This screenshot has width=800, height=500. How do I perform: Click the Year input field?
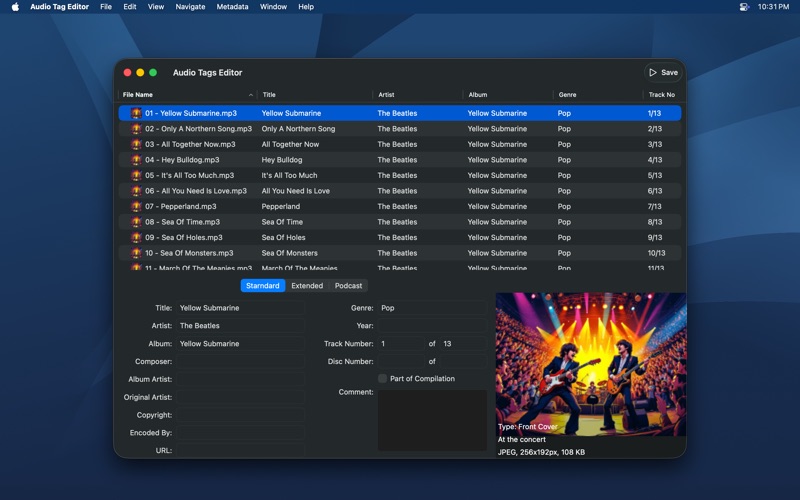click(x=432, y=326)
